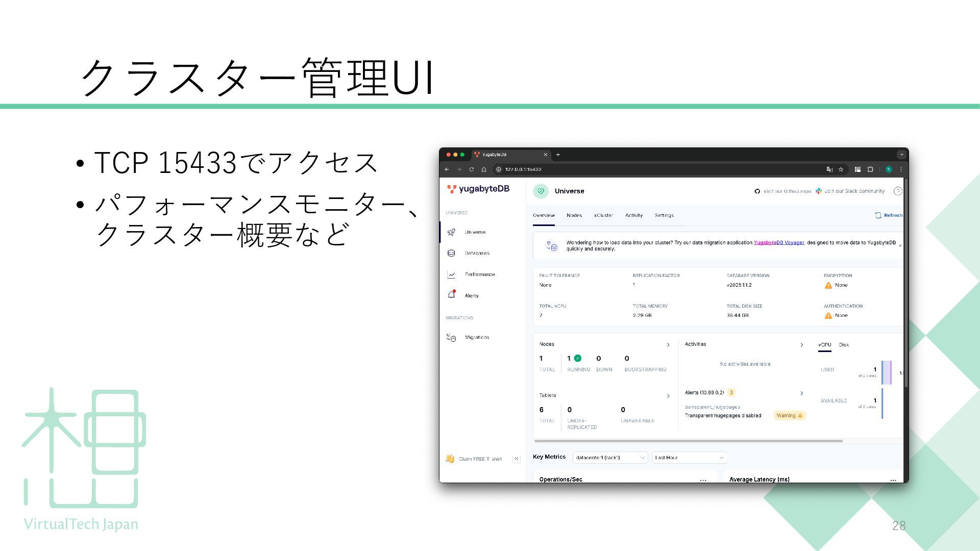
Task: Click Visit our Github repo link
Action: point(787,191)
